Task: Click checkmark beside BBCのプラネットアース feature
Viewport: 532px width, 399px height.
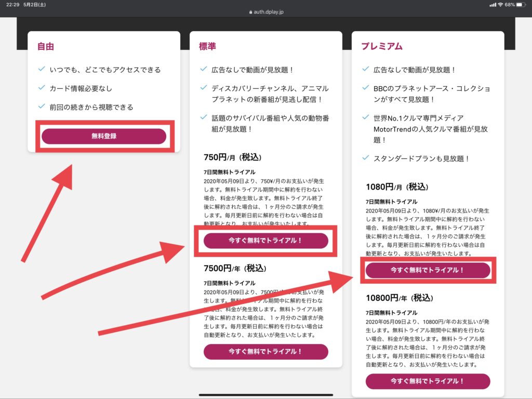Action: (x=366, y=88)
